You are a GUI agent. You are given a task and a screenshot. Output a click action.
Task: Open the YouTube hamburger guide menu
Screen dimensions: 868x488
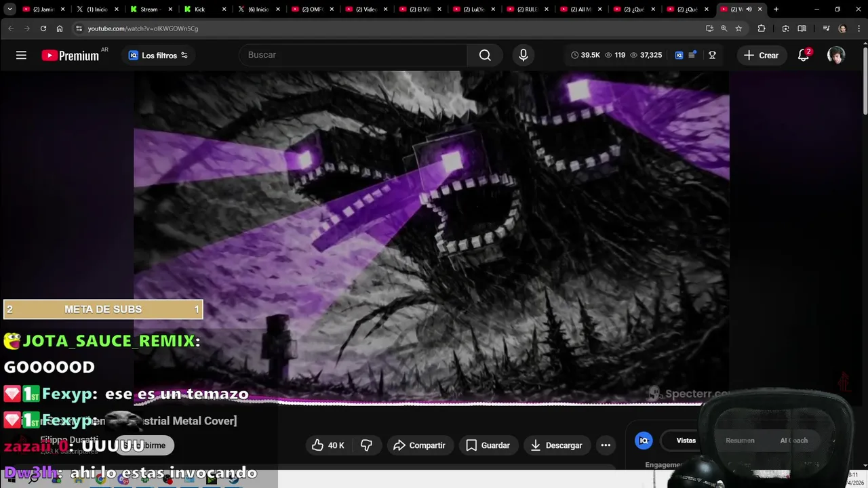click(x=21, y=56)
